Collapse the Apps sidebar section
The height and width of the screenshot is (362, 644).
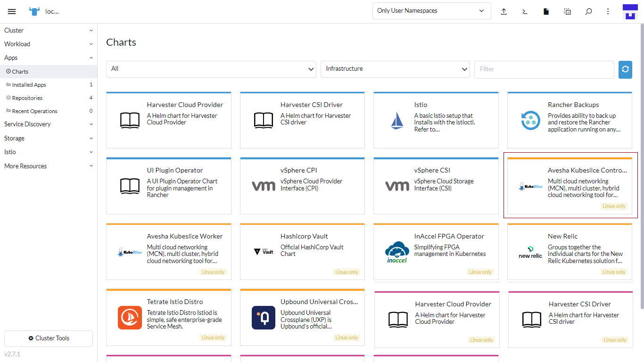[49, 58]
